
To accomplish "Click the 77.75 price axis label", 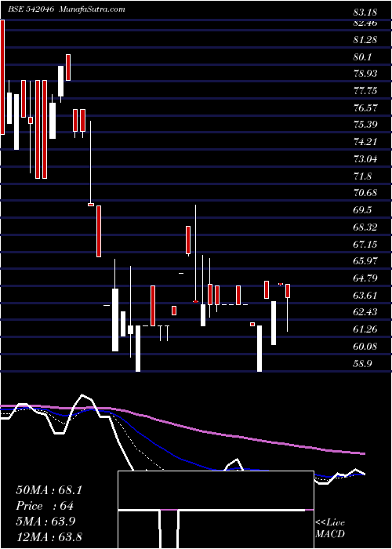I will pos(365,91).
